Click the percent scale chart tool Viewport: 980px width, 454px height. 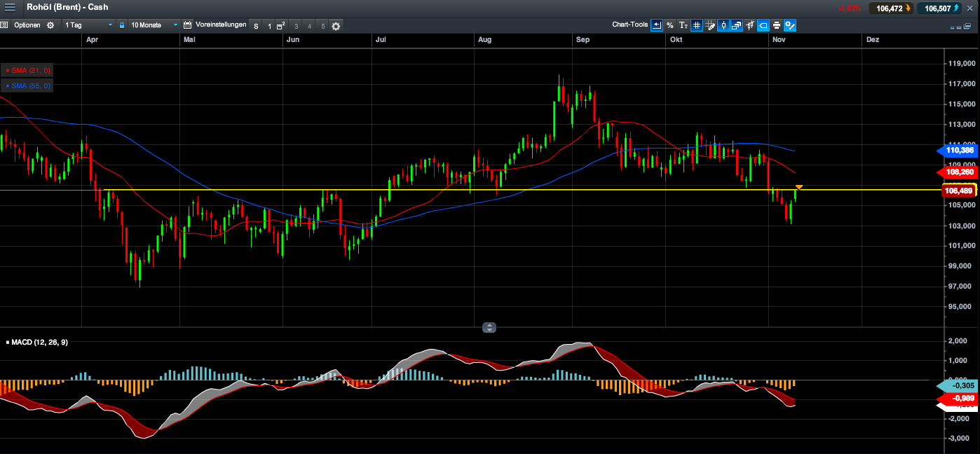coord(670,25)
